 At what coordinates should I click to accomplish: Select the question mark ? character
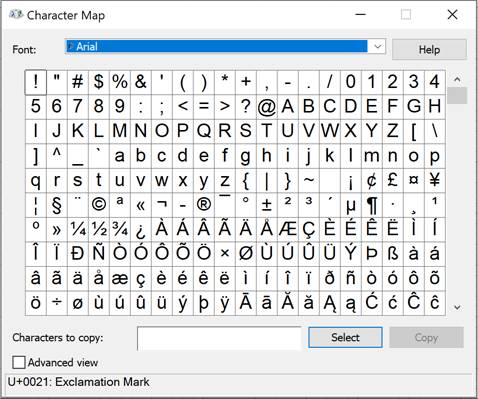pos(246,107)
